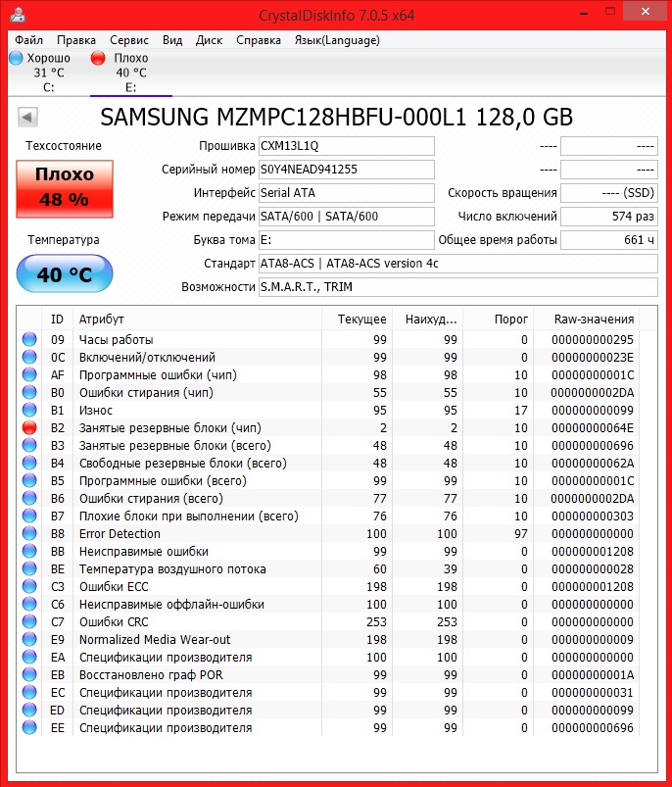Screen dimensions: 672x787
Task: Click the Число включений value 574 раз
Action: pos(609,217)
